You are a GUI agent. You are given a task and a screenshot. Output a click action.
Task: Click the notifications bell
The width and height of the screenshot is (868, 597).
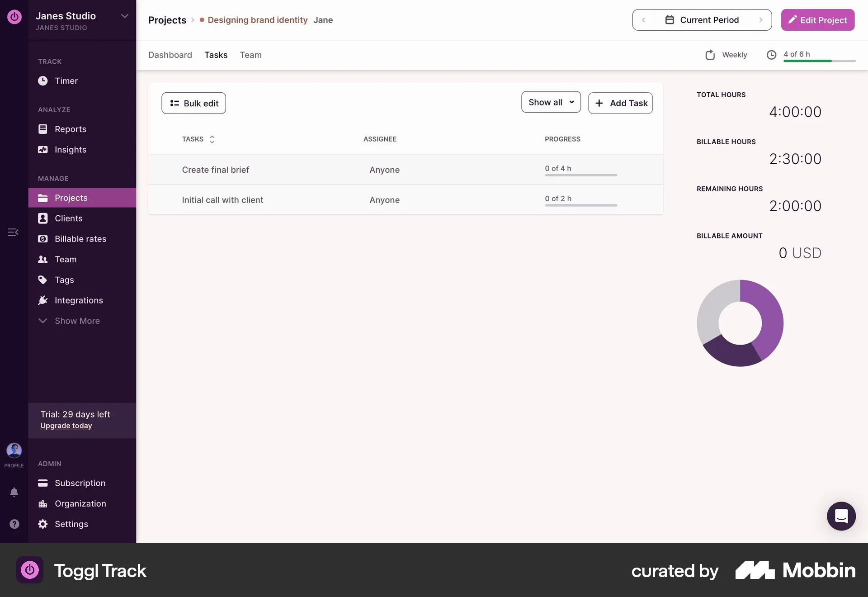[x=14, y=492]
